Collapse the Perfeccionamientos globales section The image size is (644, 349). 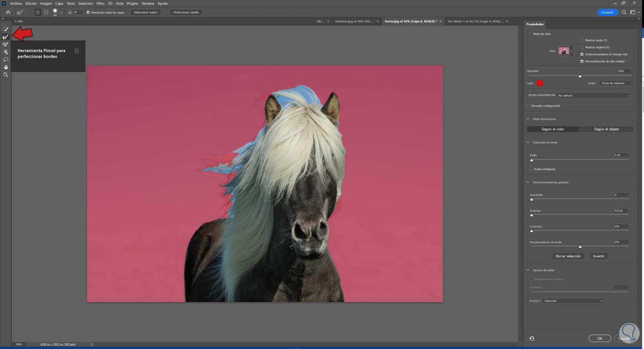[x=528, y=182]
